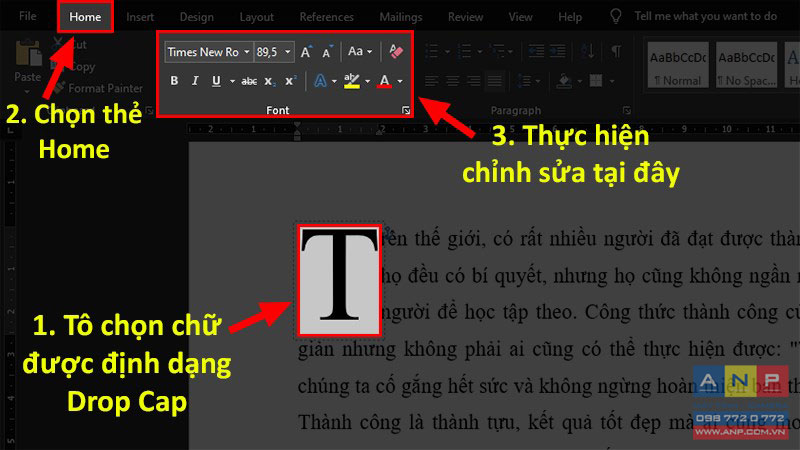The image size is (800, 450).
Task: Open the Font dialog launcher
Action: [406, 110]
